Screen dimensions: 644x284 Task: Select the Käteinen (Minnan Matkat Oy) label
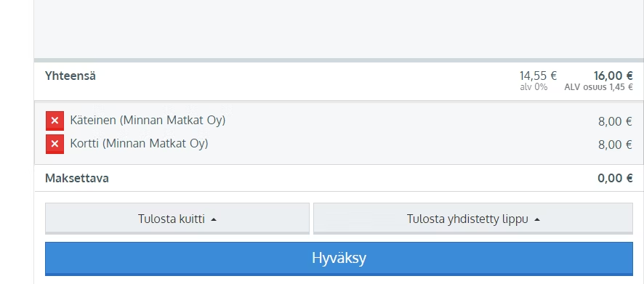(148, 121)
